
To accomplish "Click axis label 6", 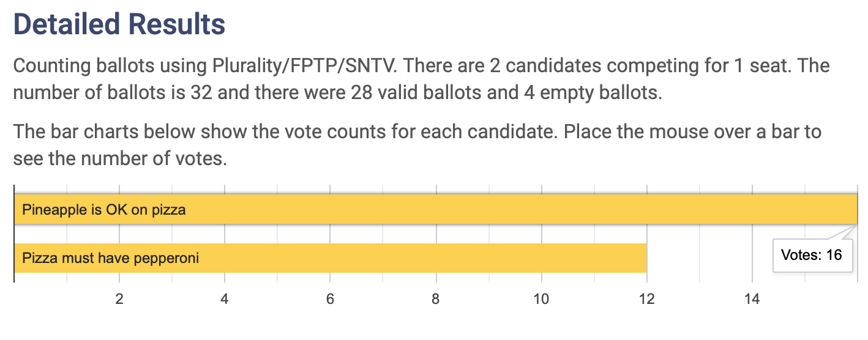I will coord(331,299).
